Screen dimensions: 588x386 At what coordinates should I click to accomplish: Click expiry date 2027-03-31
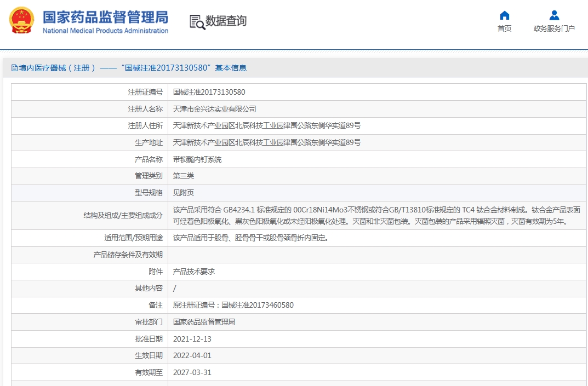click(x=192, y=372)
